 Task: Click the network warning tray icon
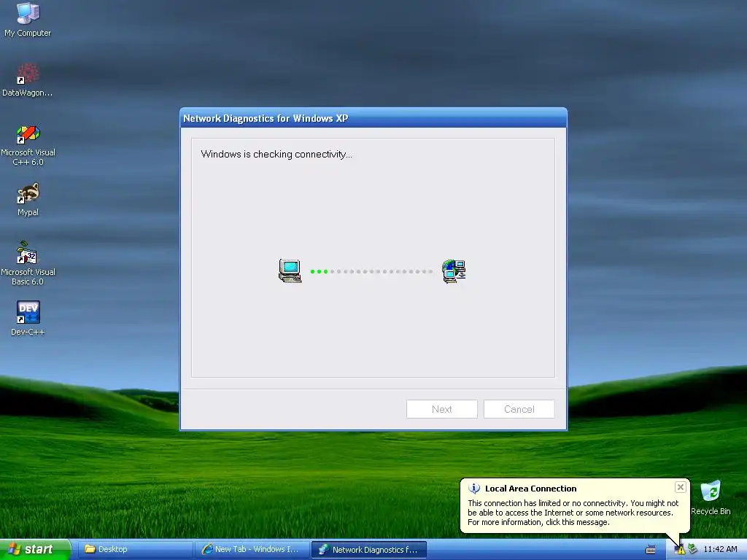click(680, 550)
